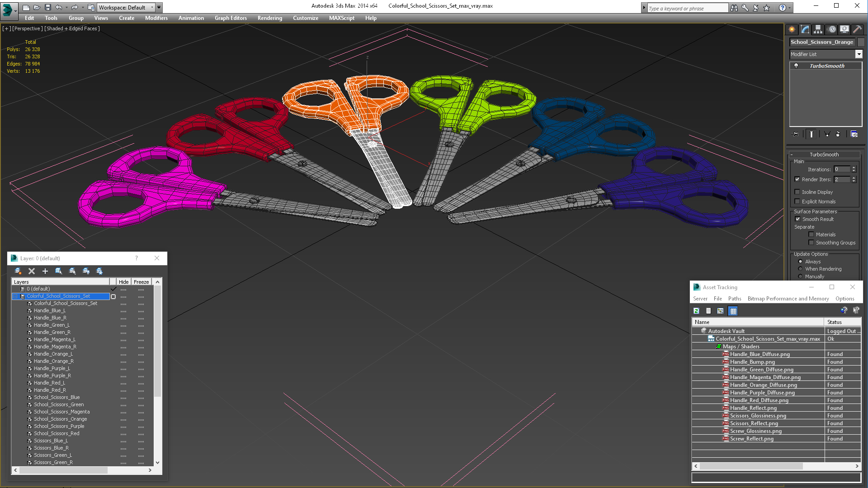Enable Explicit Normals checkbox
This screenshot has width=868, height=488.
click(x=797, y=202)
